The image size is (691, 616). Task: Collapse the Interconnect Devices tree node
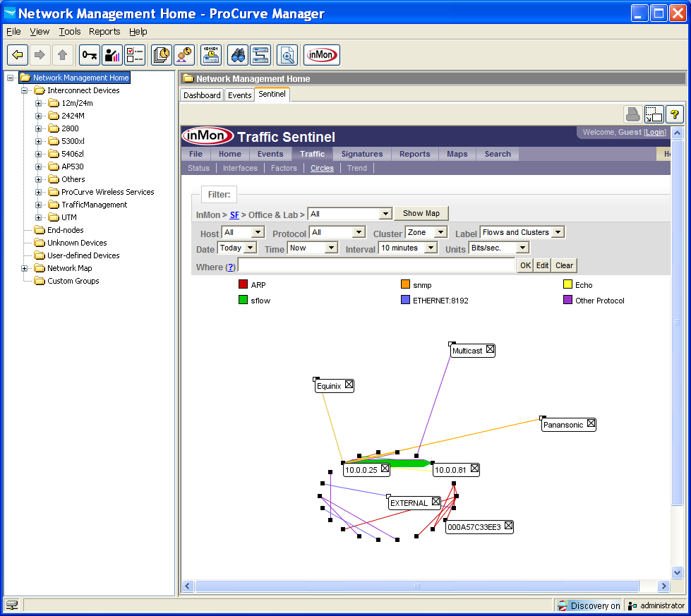24,91
